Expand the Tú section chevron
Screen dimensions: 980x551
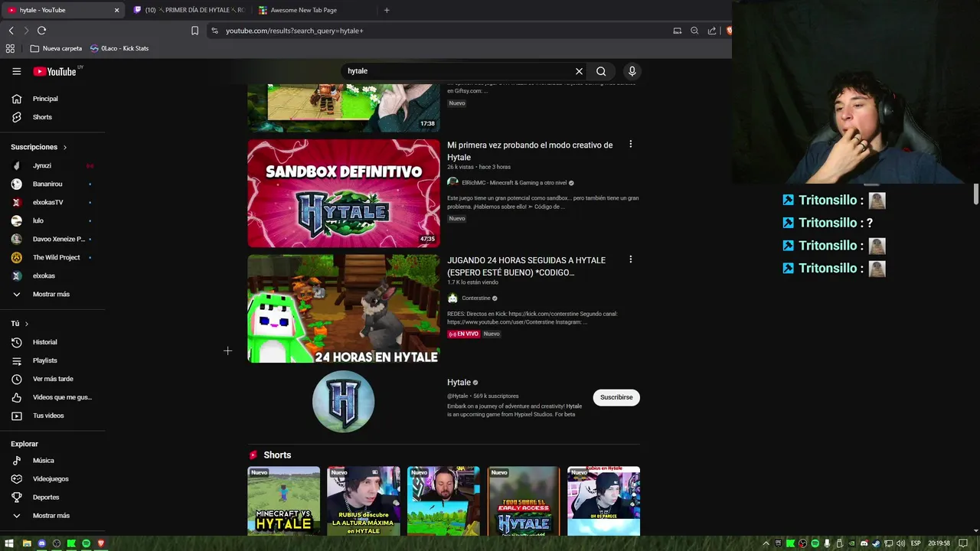[27, 324]
